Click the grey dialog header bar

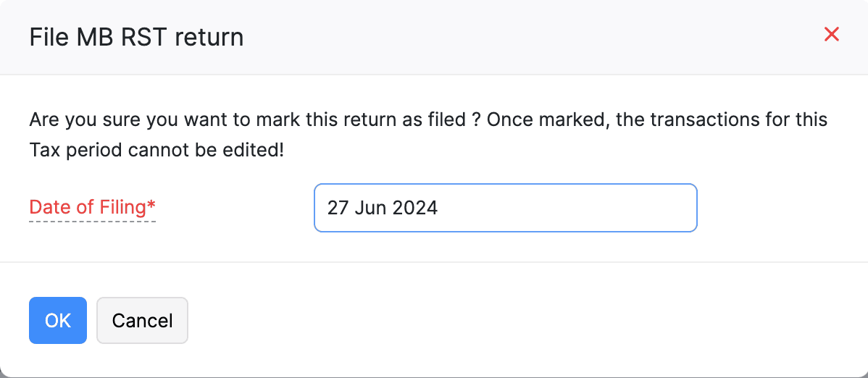point(507,36)
